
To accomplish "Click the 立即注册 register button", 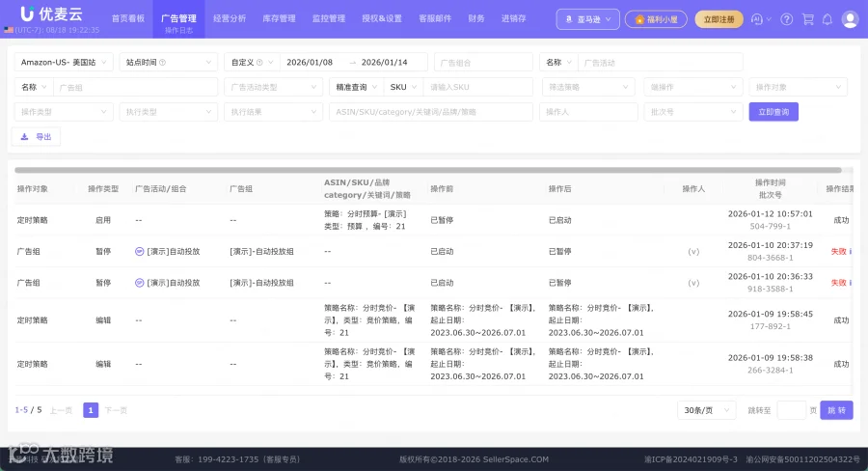I will pos(719,19).
